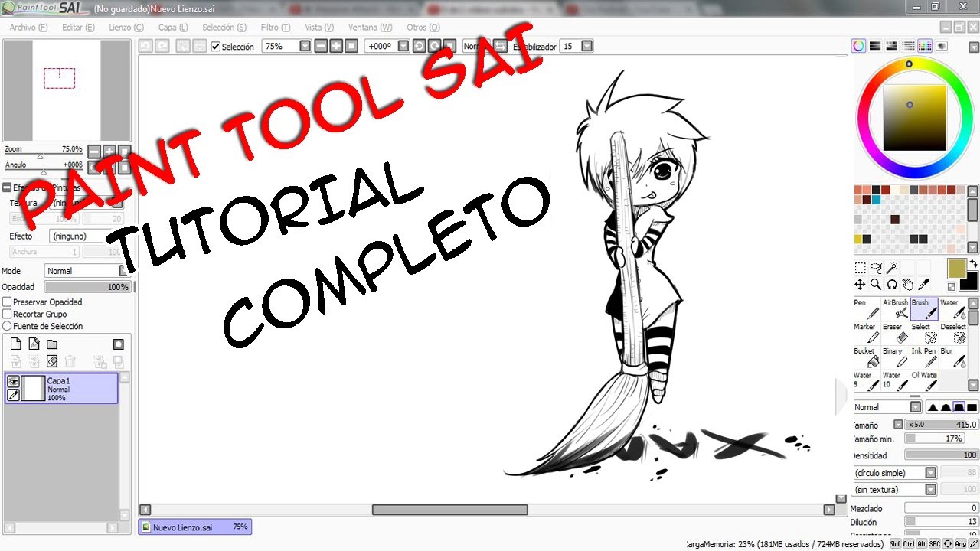Viewport: 980px width, 551px height.
Task: Open the Editar menu
Action: [78, 28]
